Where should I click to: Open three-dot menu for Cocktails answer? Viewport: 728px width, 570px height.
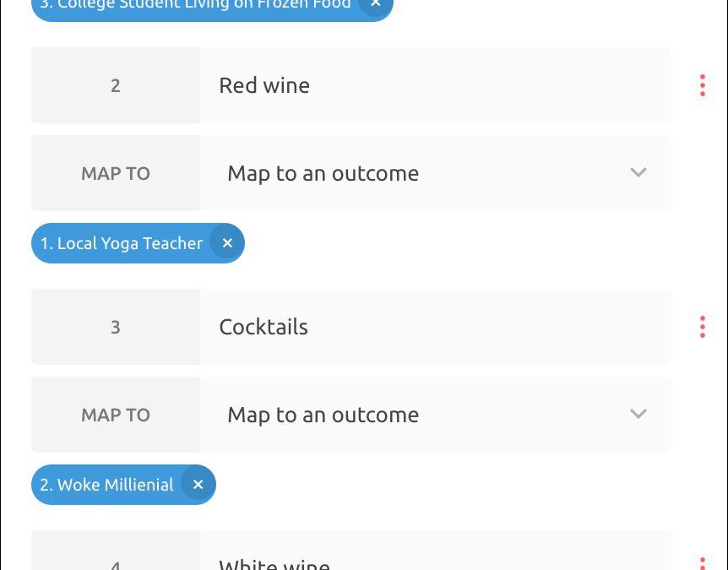coord(702,327)
